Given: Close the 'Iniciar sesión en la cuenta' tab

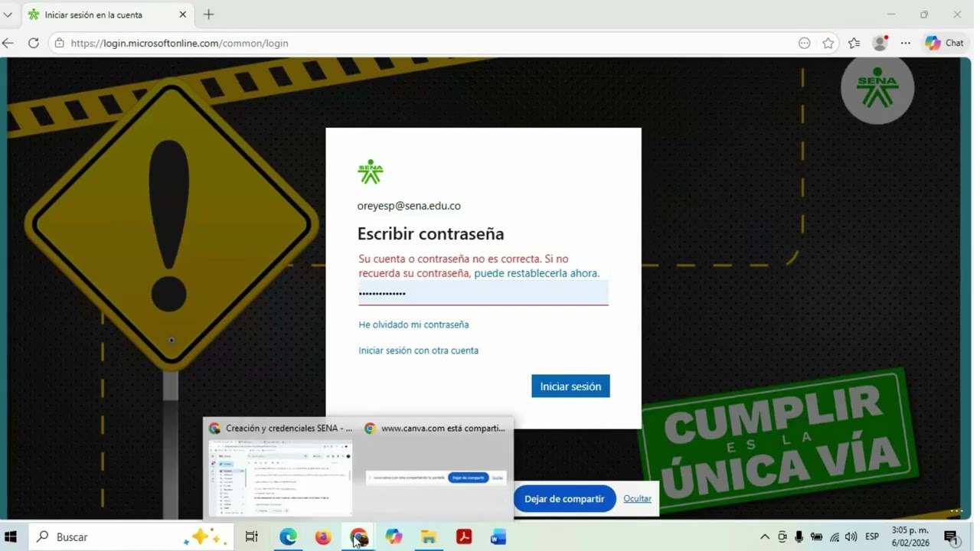Looking at the screenshot, I should (x=183, y=15).
